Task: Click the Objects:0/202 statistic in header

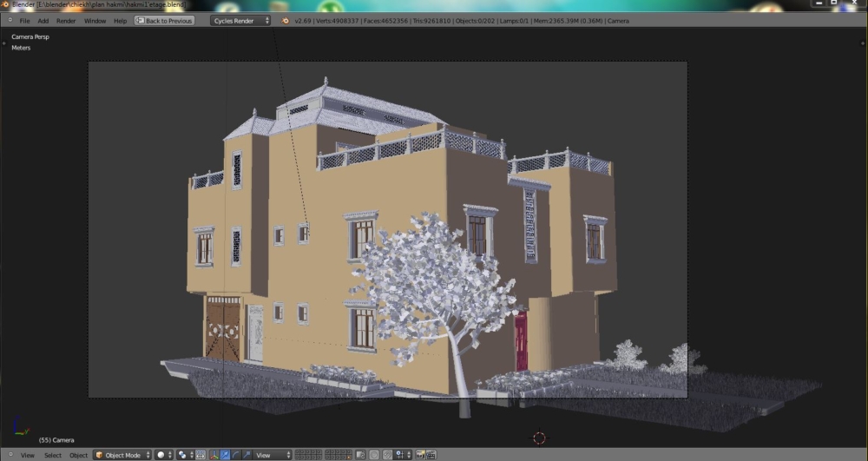Action: pos(473,21)
